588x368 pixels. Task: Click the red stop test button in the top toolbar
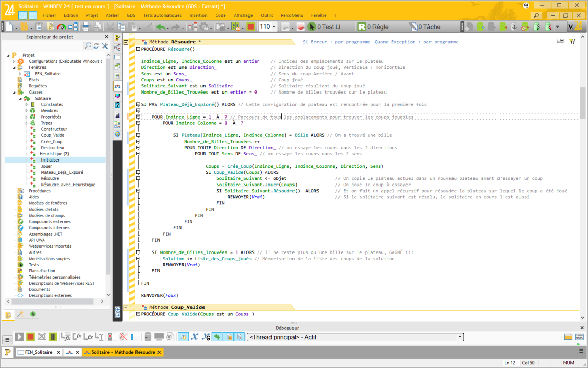click(251, 27)
